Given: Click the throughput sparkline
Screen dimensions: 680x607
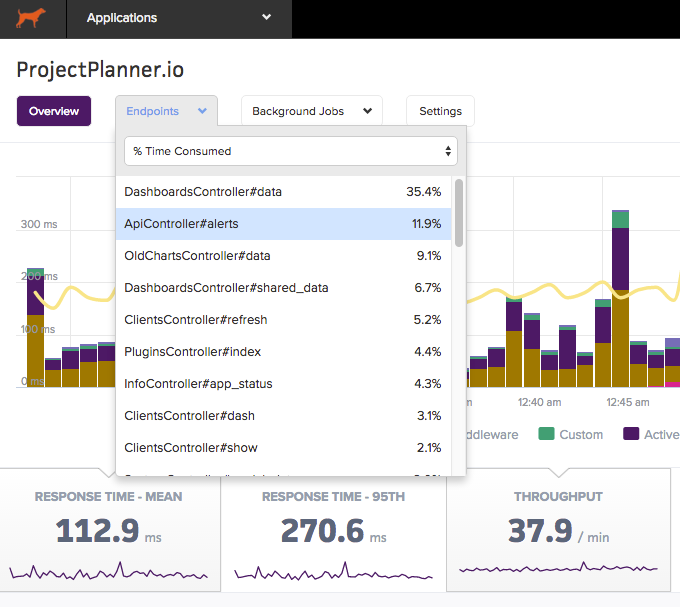Looking at the screenshot, I should pyautogui.click(x=559, y=567).
